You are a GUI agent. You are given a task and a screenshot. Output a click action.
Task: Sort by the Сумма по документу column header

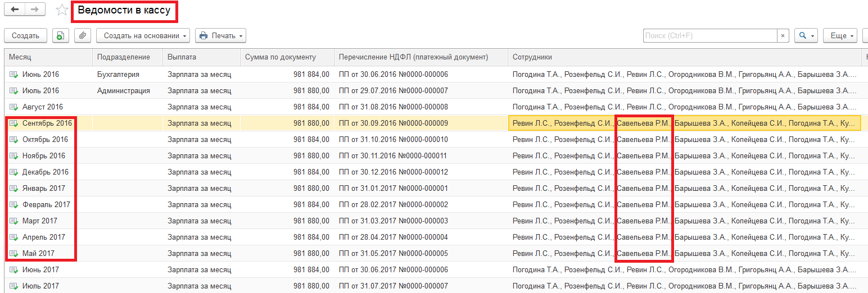[x=287, y=57]
